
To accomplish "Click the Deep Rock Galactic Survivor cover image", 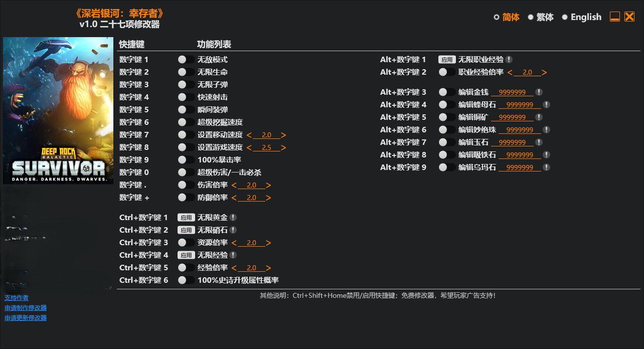I will click(x=58, y=110).
